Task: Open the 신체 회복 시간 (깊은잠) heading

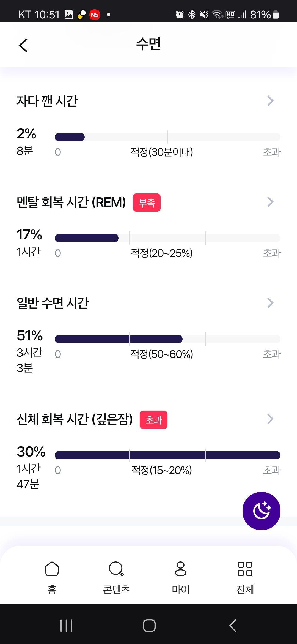Action: [75, 419]
